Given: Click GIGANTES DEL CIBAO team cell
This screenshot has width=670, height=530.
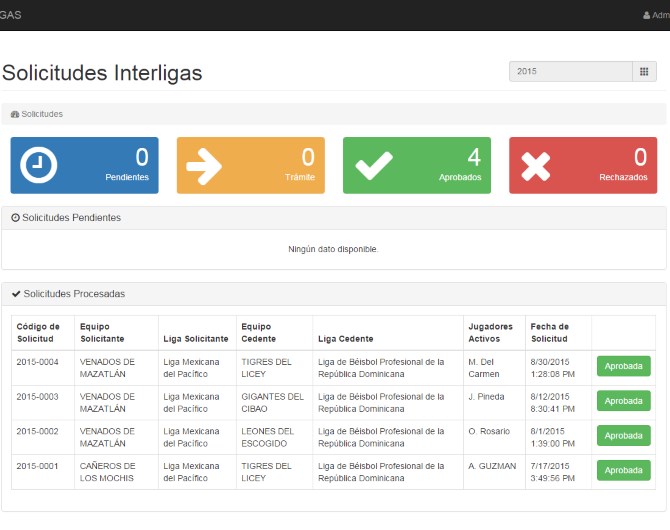Looking at the screenshot, I should 273,403.
